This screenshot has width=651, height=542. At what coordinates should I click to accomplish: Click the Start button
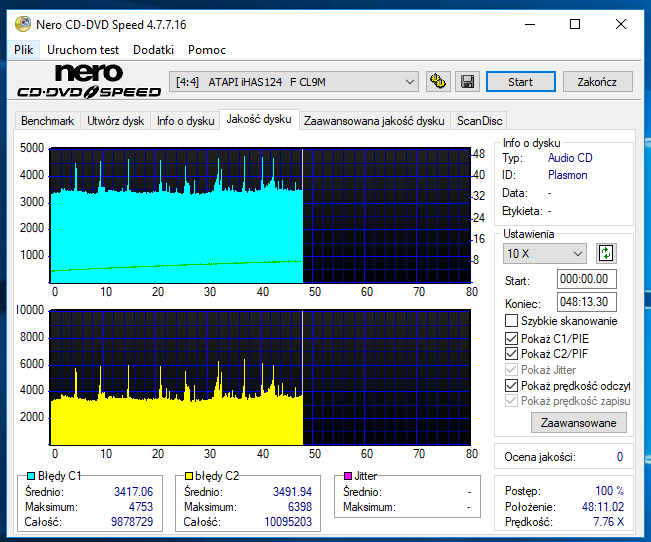point(521,82)
